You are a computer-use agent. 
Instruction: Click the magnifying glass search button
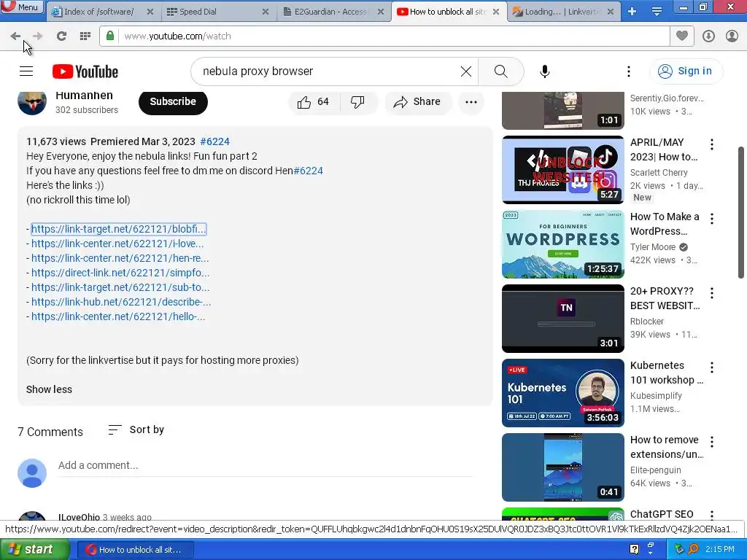[x=500, y=71]
